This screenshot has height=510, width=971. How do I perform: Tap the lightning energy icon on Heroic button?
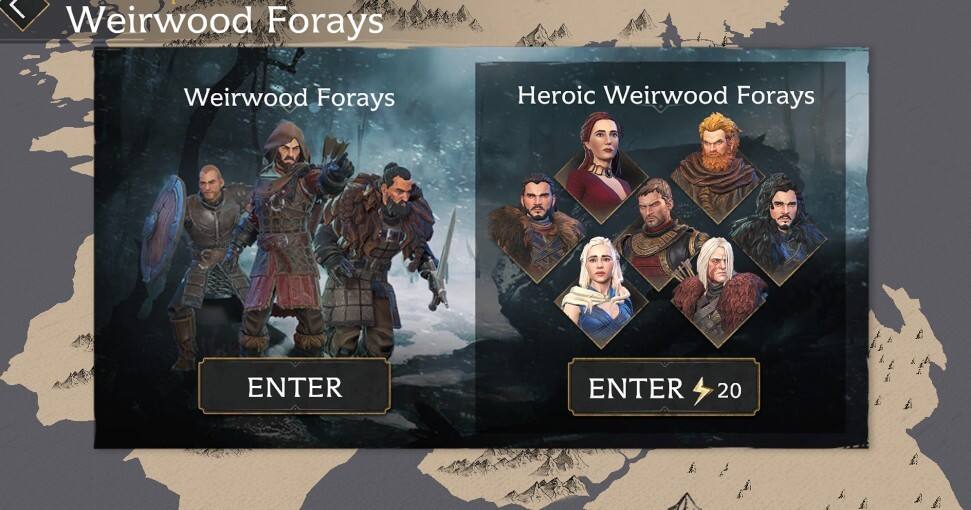(x=702, y=390)
